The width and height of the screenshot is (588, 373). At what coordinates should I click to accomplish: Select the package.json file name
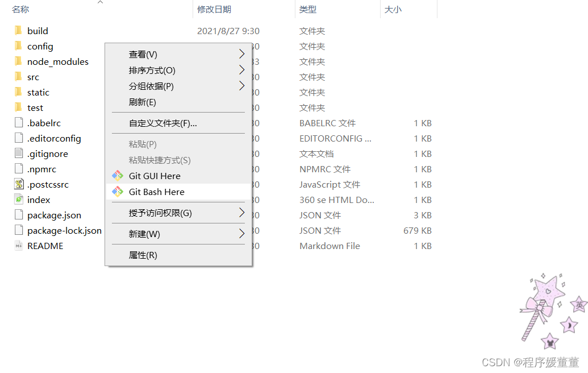(x=54, y=215)
